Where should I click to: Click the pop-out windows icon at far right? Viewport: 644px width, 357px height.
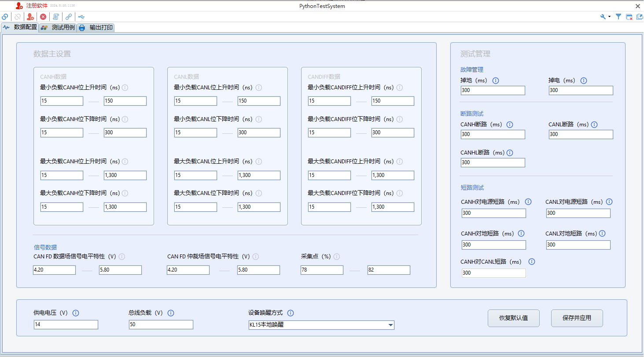(640, 17)
